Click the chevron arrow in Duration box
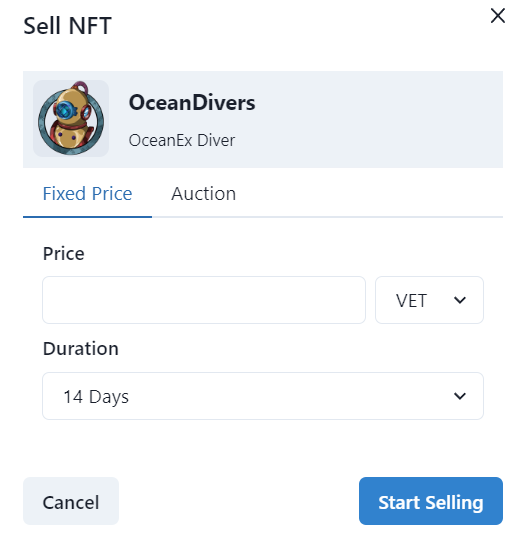This screenshot has height=536, width=520. pyautogui.click(x=459, y=396)
